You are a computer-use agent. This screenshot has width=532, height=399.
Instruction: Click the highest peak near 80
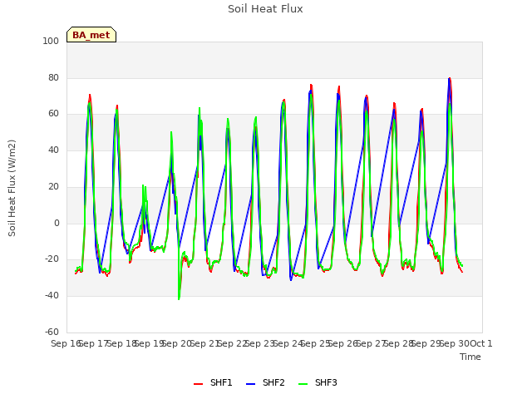[450, 79]
